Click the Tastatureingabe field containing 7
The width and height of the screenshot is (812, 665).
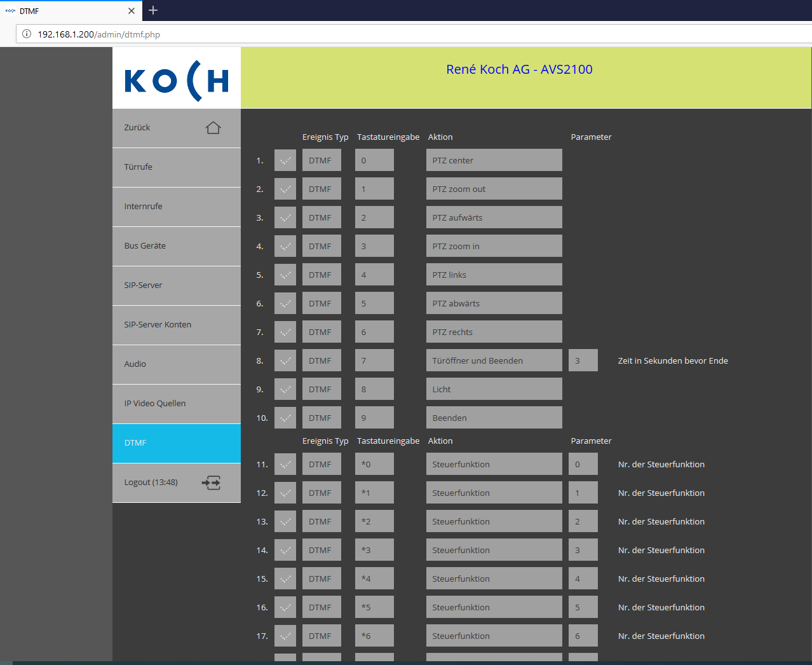(374, 360)
